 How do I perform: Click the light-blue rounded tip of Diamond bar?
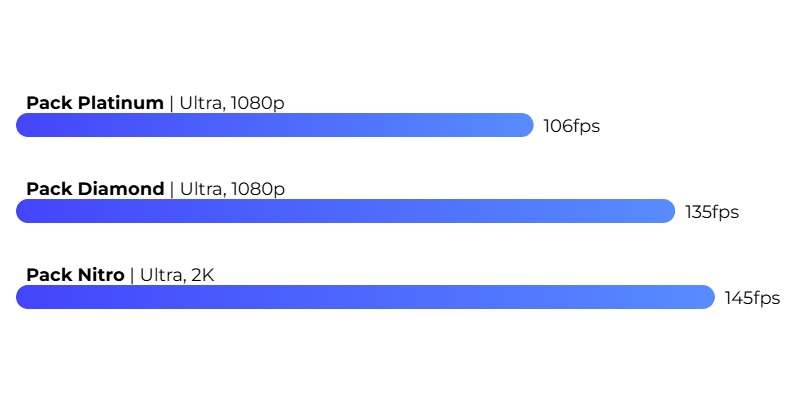pyautogui.click(x=666, y=211)
